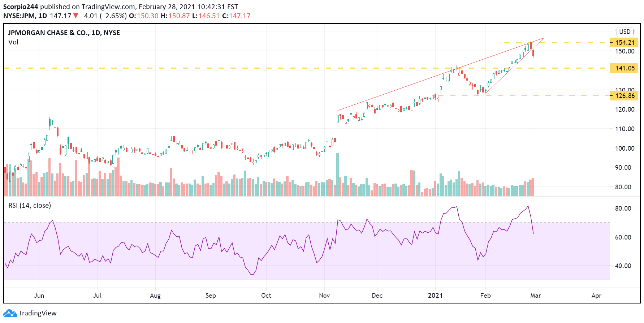Image resolution: width=644 pixels, height=323 pixels.
Task: Select the 141.05 price level label
Action: (624, 68)
